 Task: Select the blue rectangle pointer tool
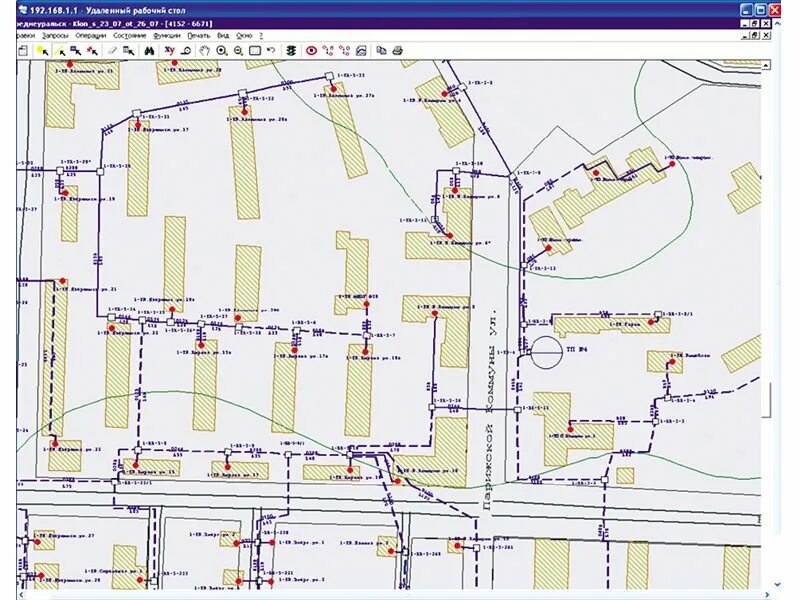point(76,51)
